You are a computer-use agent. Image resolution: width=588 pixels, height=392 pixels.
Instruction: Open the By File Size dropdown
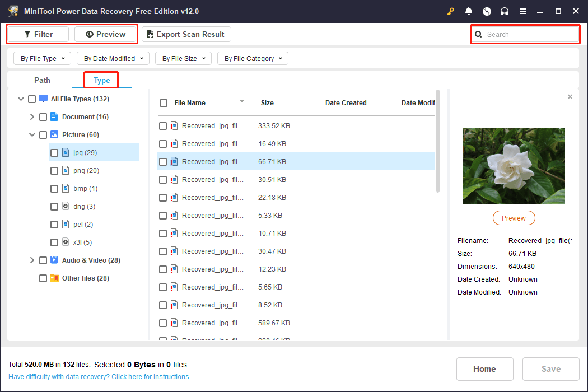pyautogui.click(x=183, y=58)
